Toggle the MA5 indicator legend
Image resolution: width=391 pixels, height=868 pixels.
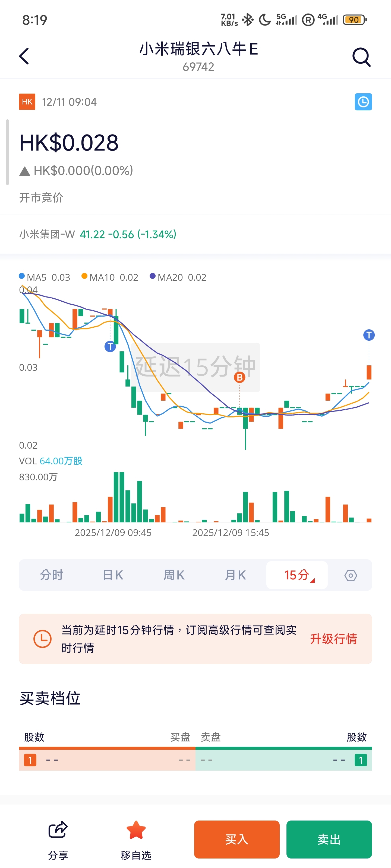pos(45,277)
